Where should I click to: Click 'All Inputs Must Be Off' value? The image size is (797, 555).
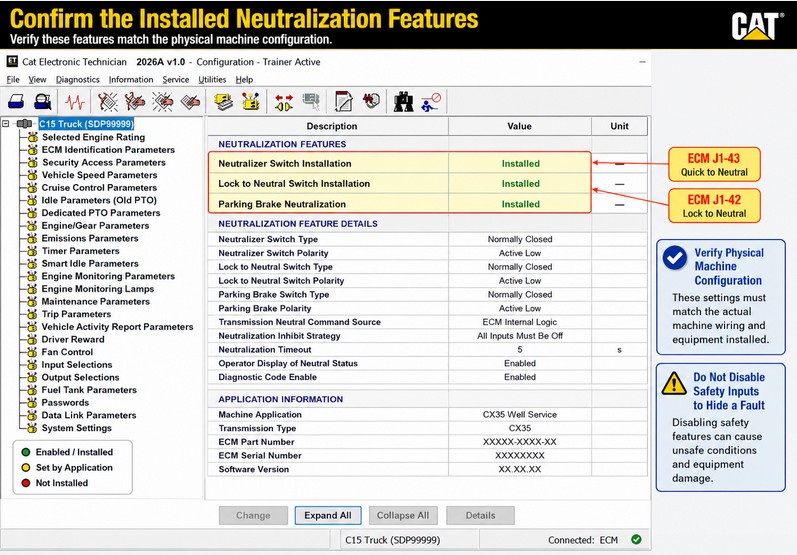[519, 336]
